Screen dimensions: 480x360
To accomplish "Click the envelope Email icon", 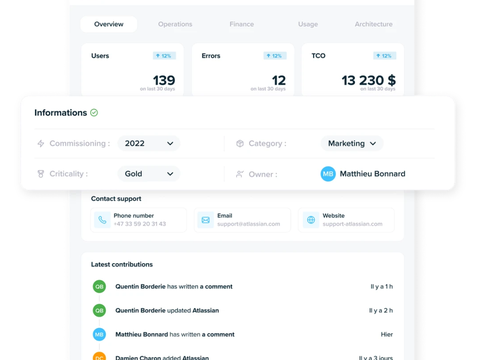I will [x=206, y=220].
